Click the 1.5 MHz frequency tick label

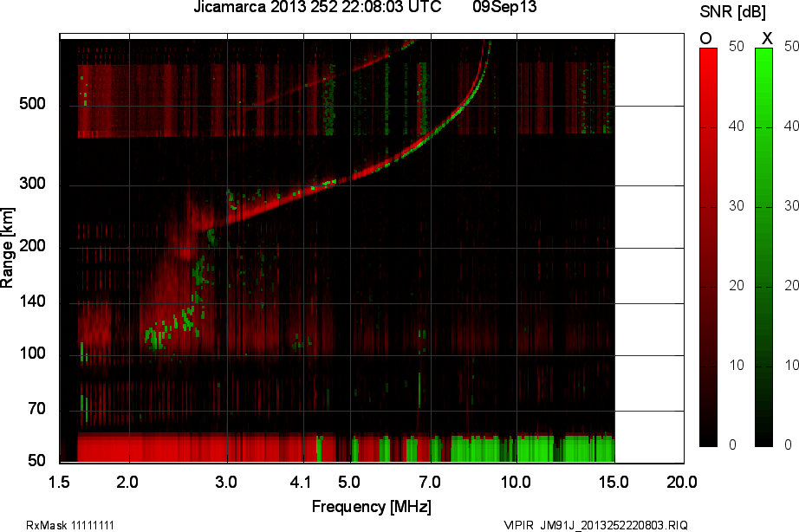point(59,482)
